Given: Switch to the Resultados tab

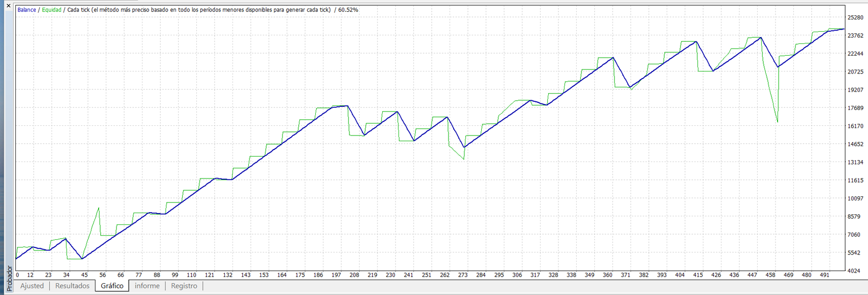Looking at the screenshot, I should click(72, 286).
